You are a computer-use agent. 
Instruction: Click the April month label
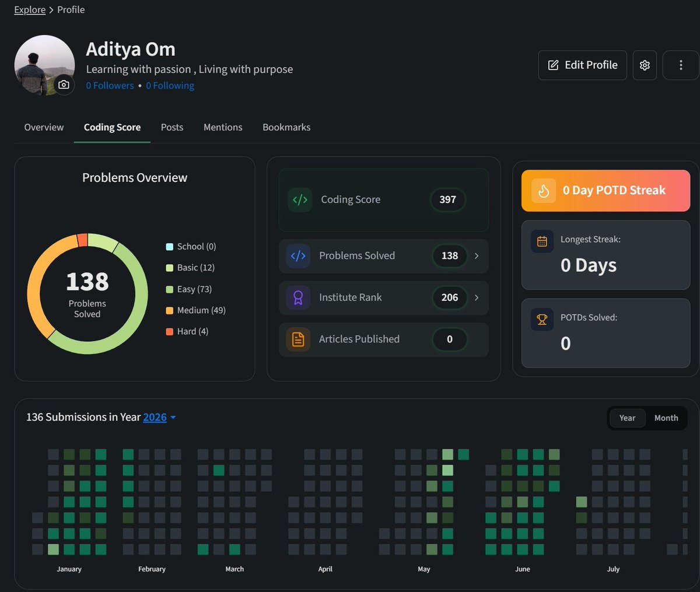[325, 569]
